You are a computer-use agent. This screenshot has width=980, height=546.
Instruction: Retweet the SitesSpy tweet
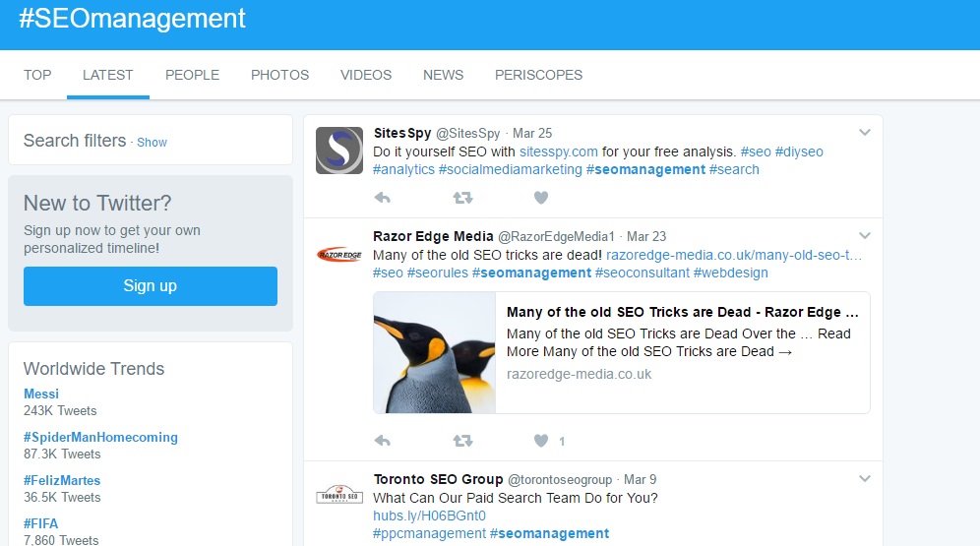pyautogui.click(x=462, y=198)
